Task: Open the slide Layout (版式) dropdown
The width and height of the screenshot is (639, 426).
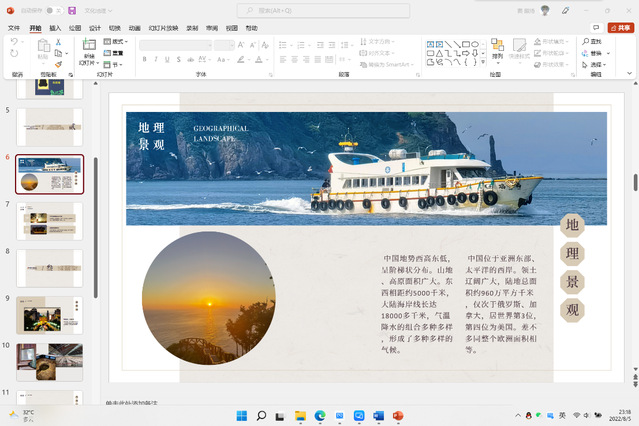Action: 117,42
